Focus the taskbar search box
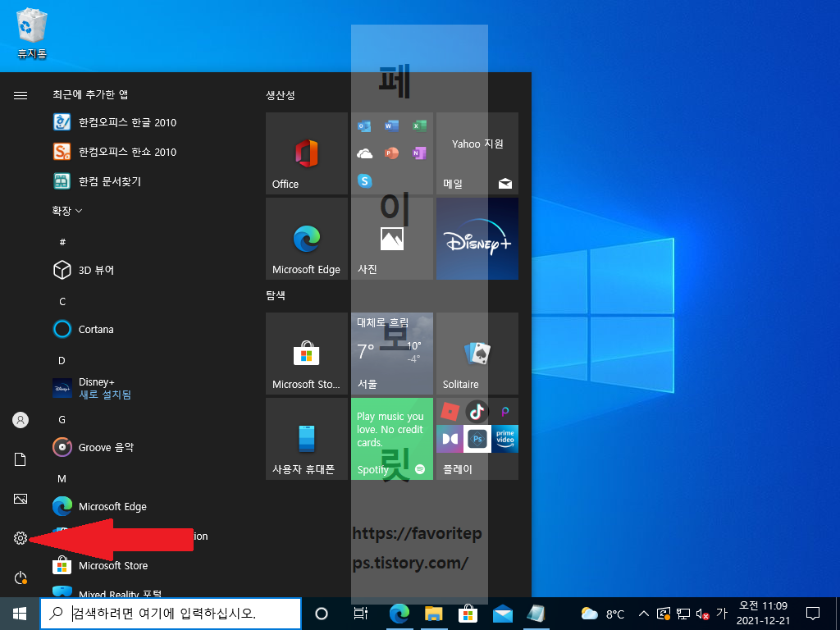This screenshot has width=840, height=630. click(x=171, y=614)
